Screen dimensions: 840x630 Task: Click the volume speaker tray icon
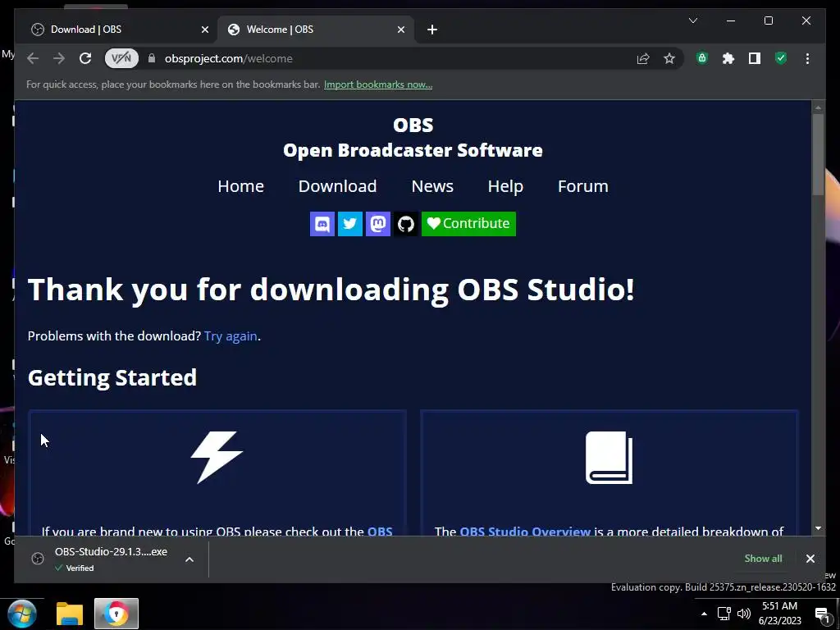(743, 614)
